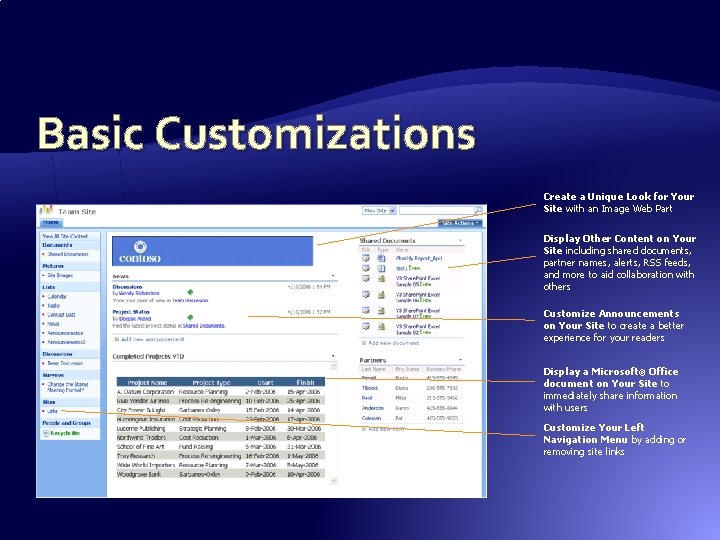Click the search magnifier icon
The width and height of the screenshot is (720, 540).
478,210
